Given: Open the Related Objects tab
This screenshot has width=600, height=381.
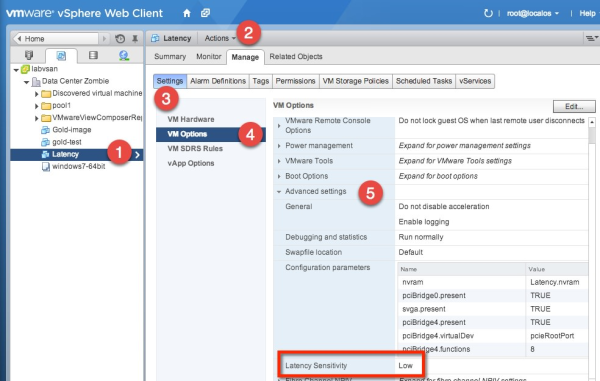Looking at the screenshot, I should point(296,57).
